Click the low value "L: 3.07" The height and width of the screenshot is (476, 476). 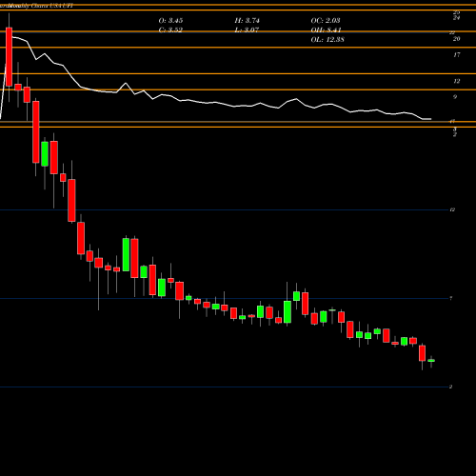click(x=247, y=30)
